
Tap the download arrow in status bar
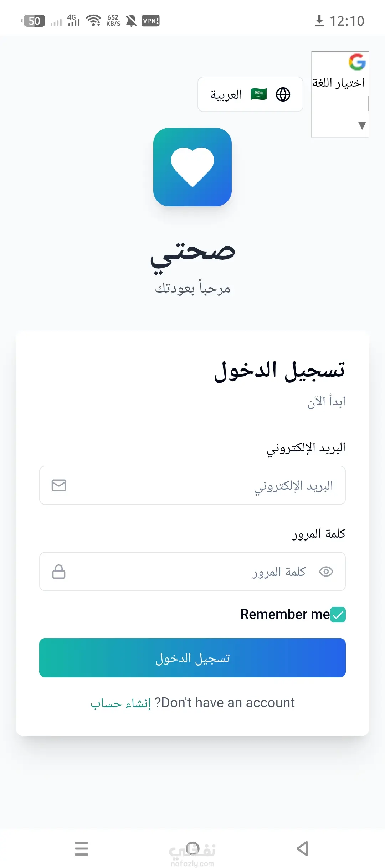(x=319, y=21)
